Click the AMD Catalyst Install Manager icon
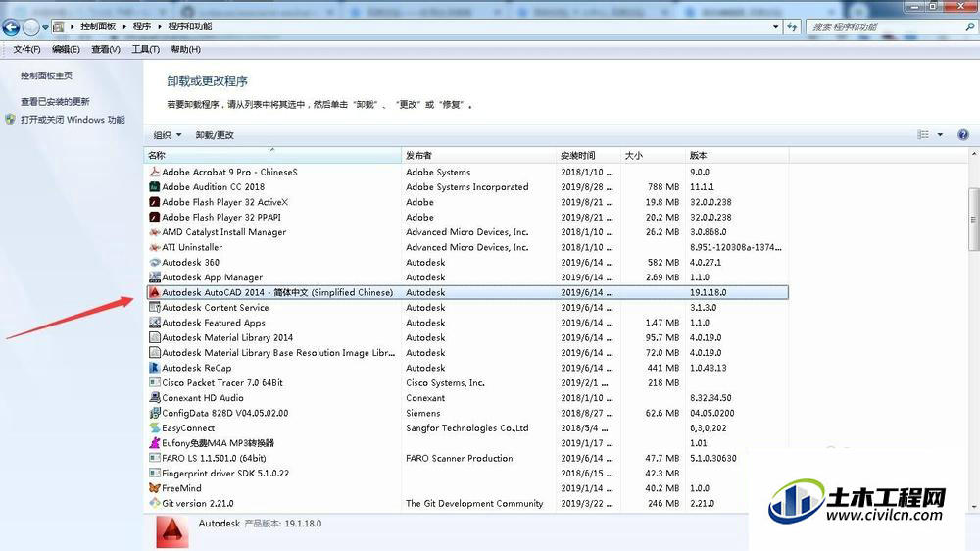 (x=155, y=232)
